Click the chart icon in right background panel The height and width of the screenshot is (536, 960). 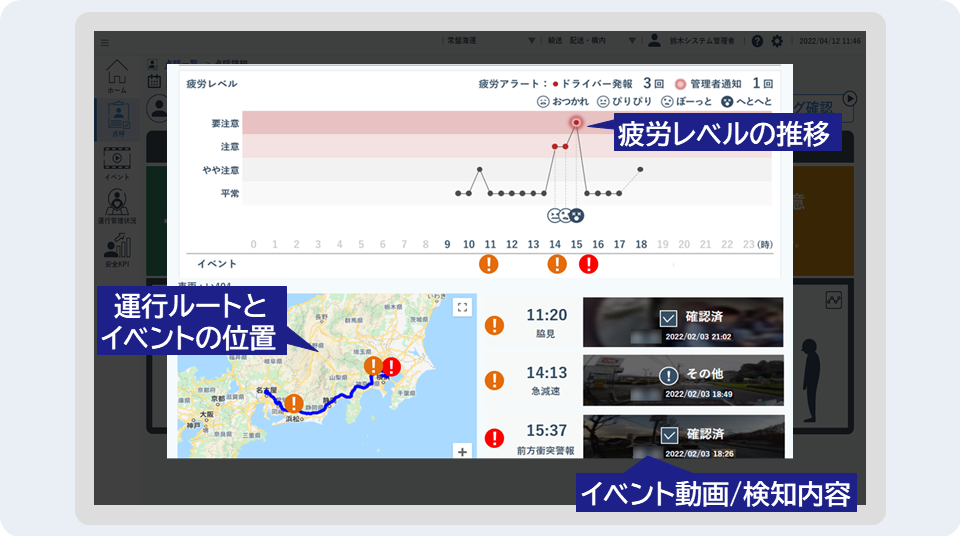[833, 300]
